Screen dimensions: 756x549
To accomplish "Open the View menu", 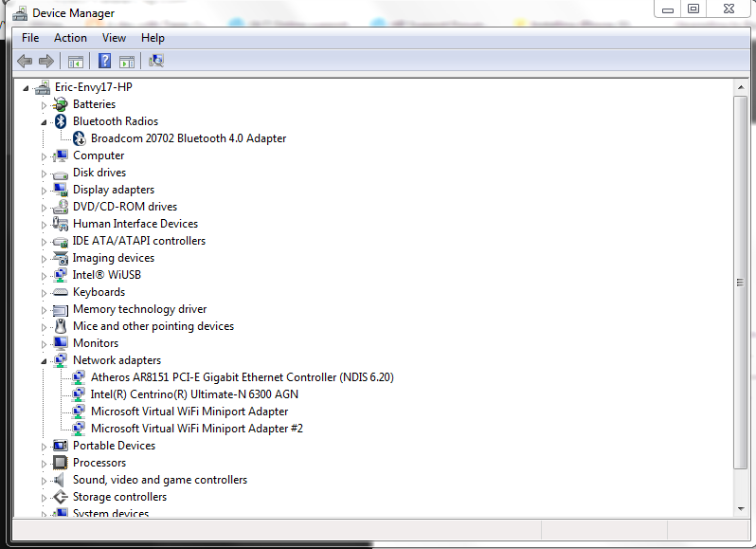I will [114, 38].
